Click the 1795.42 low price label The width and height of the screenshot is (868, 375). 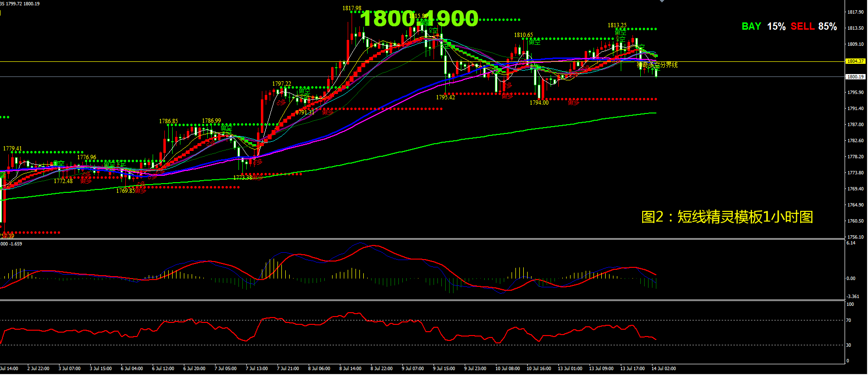[x=445, y=97]
